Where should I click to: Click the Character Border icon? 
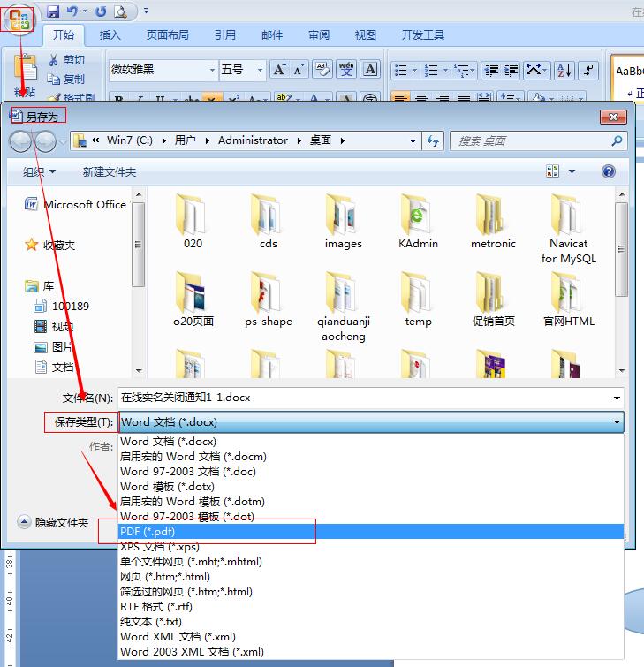tap(370, 69)
